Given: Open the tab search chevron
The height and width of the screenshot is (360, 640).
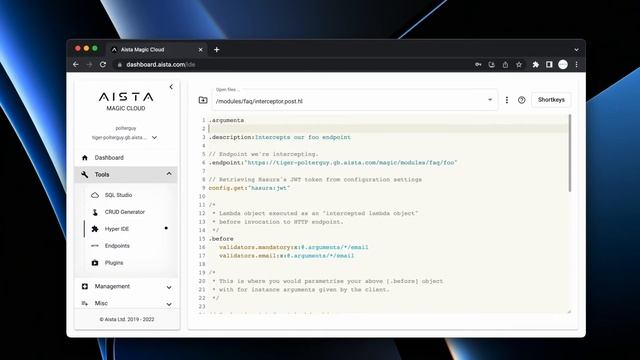Looking at the screenshot, I should point(576,50).
